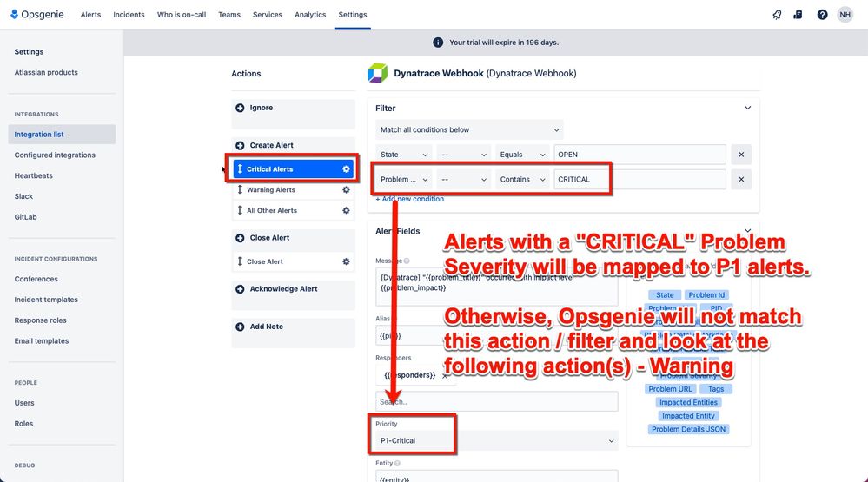Screen dimensions: 868x482
Task: Insert the Problem Id field tag
Action: click(x=707, y=295)
